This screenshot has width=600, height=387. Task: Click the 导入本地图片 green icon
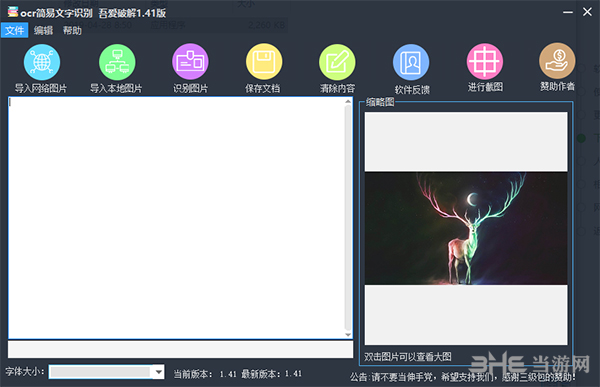(117, 62)
